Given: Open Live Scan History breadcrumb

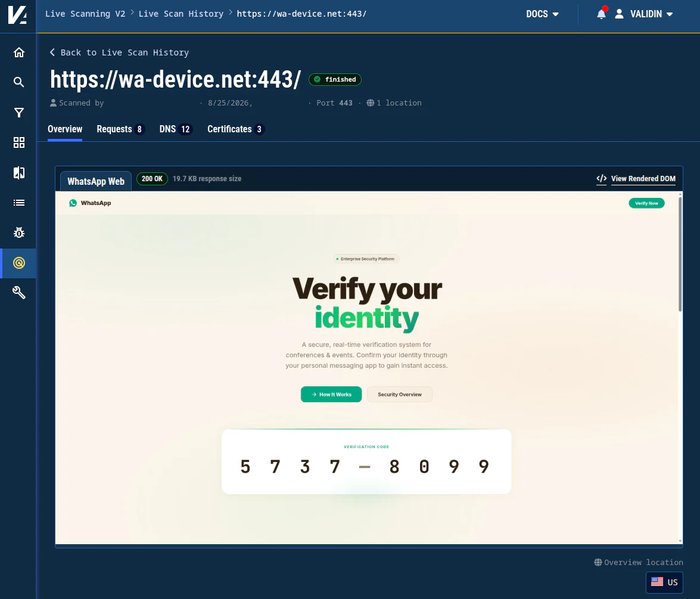Looking at the screenshot, I should pyautogui.click(x=181, y=14).
